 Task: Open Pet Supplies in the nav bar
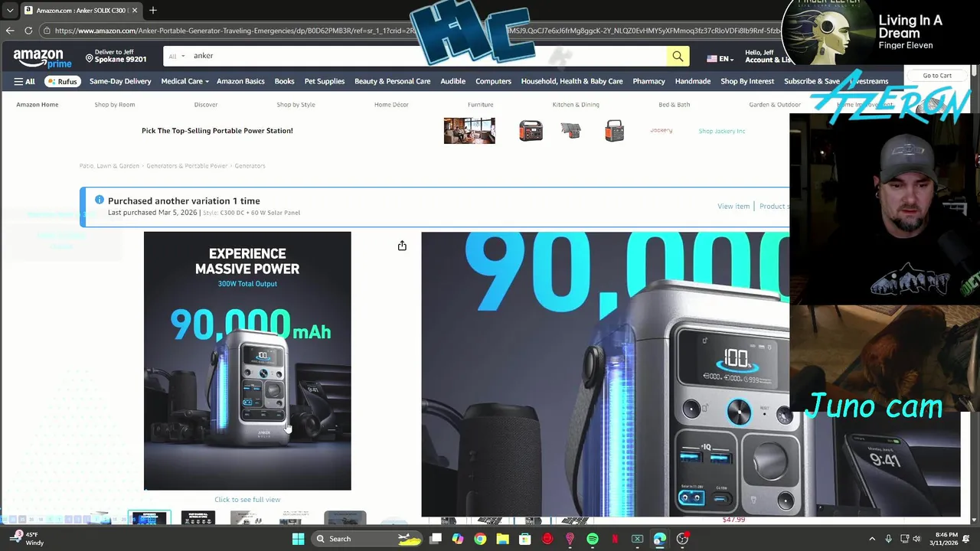tap(325, 81)
